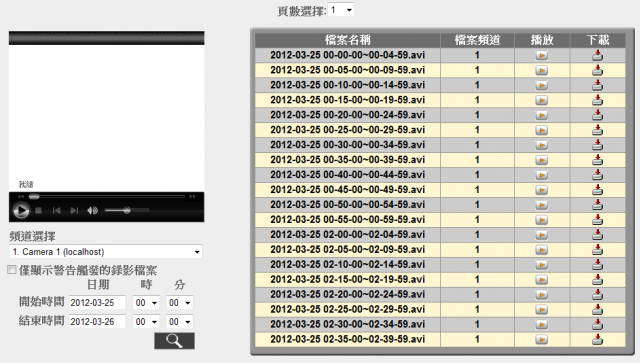Viewport: 640px width, 363px height.
Task: Select file name 2012-03-25 02-05-00~02-09-59.avi
Action: coord(347,249)
